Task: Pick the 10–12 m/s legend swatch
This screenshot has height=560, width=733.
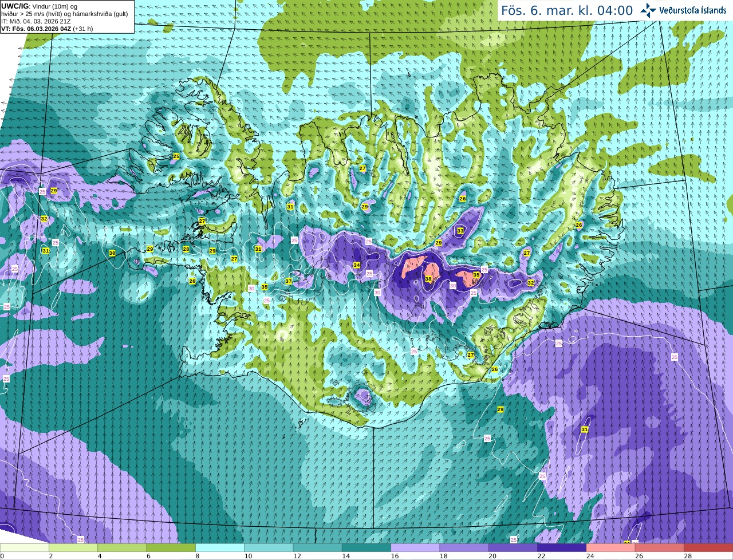Action: (269, 547)
